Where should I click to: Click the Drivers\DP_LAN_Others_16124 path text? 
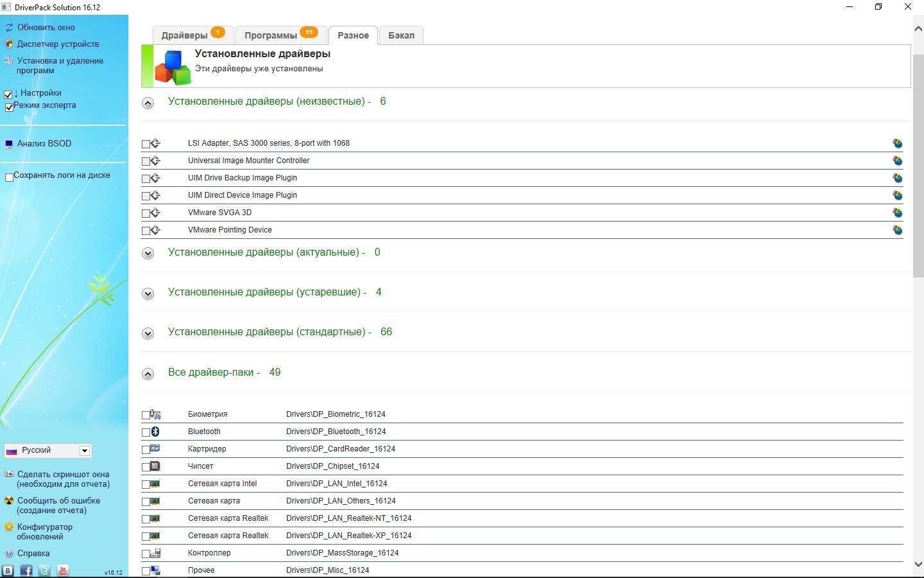point(341,501)
